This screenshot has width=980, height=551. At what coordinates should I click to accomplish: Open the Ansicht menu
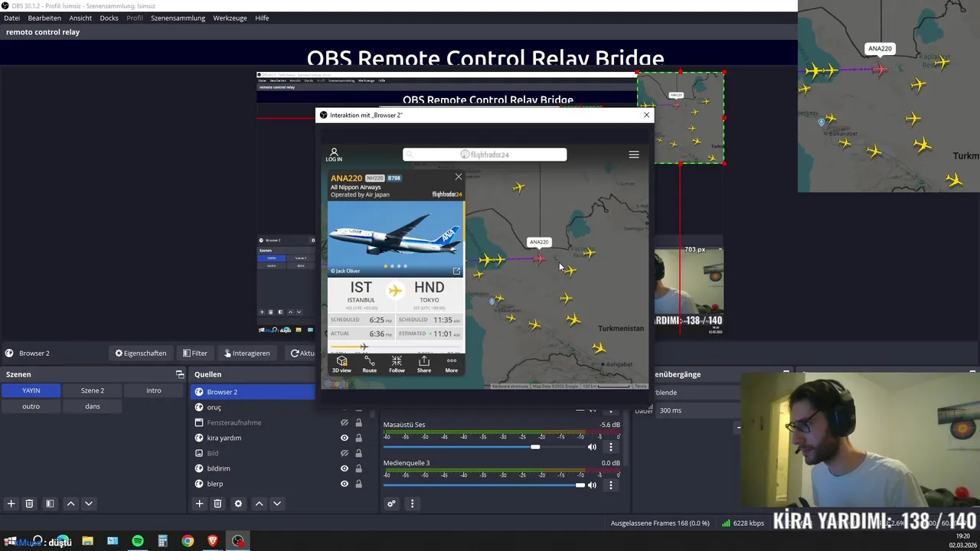click(x=80, y=18)
